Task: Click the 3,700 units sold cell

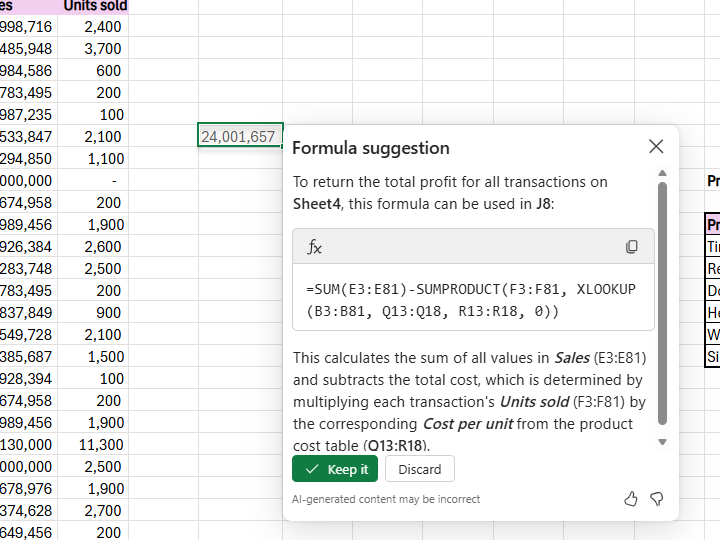Action: point(94,48)
